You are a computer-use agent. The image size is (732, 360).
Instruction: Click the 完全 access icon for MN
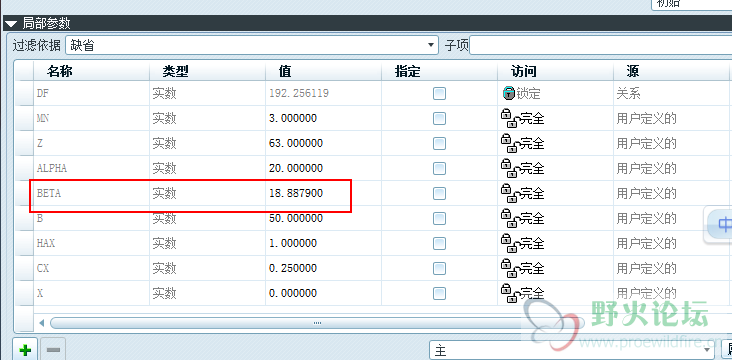tap(510, 118)
